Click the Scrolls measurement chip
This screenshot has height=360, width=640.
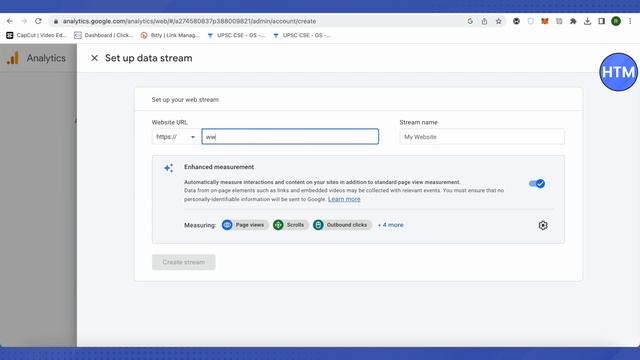(290, 225)
